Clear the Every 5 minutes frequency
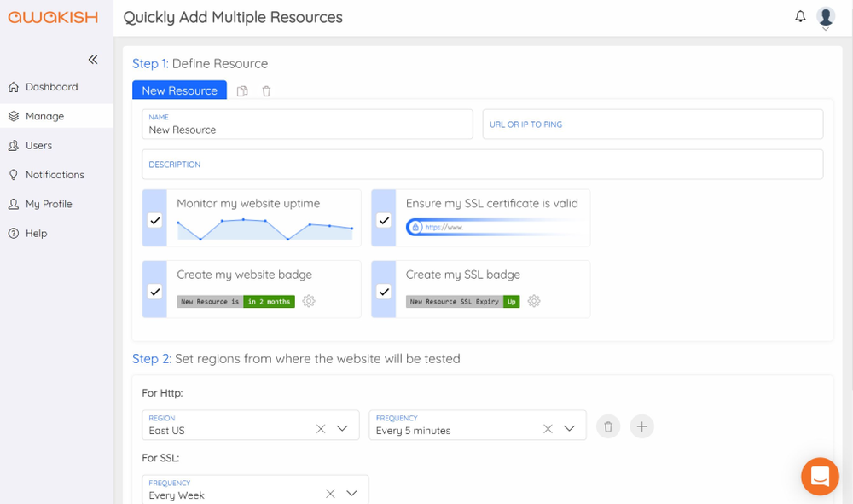Image resolution: width=853 pixels, height=504 pixels. tap(548, 429)
